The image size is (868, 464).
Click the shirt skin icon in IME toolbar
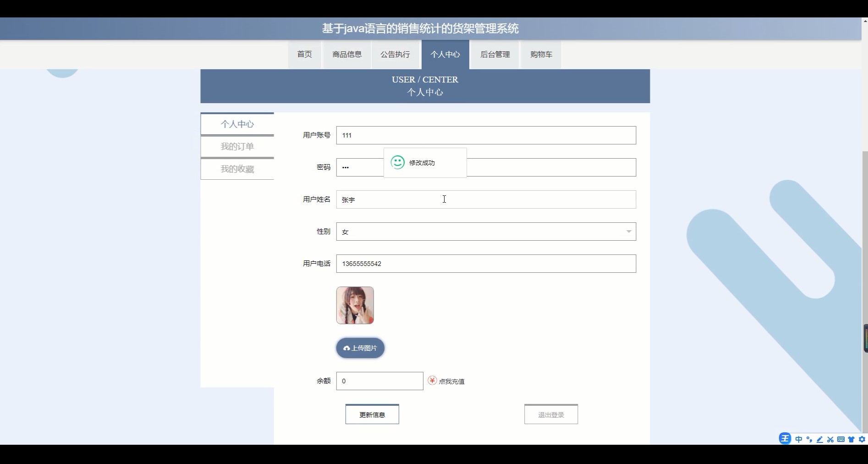[851, 439]
